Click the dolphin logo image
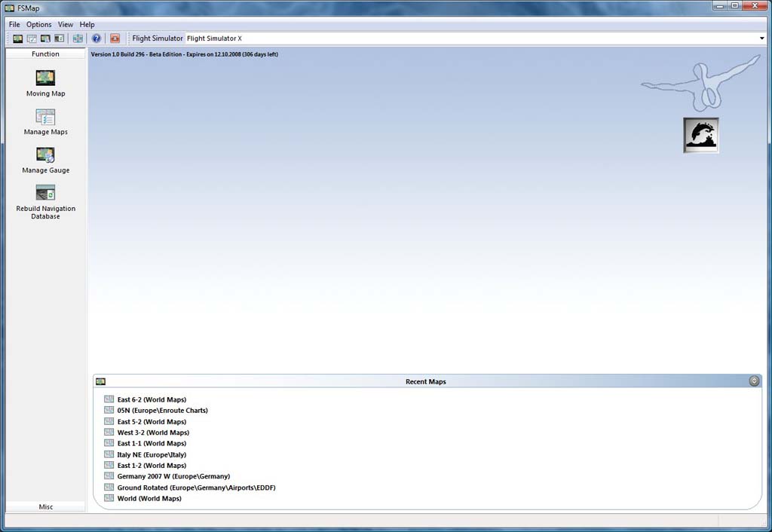Viewport: 772px width, 532px height. click(700, 136)
